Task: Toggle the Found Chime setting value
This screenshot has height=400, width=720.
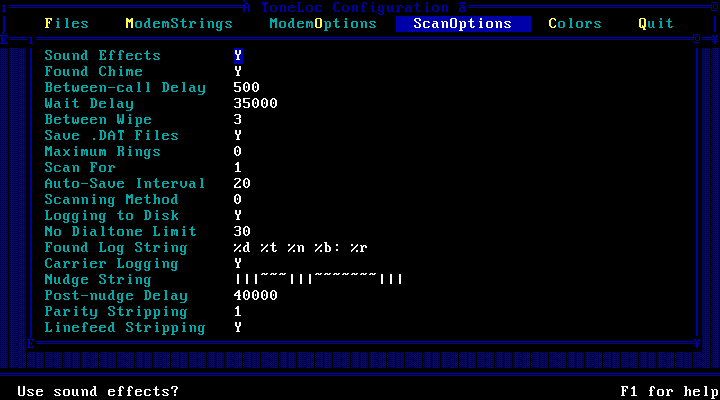Action: click(238, 72)
